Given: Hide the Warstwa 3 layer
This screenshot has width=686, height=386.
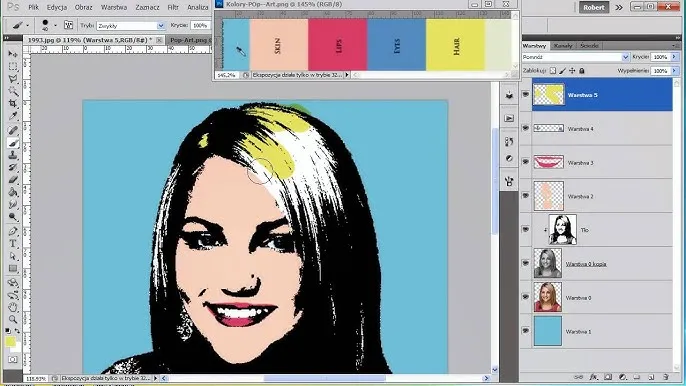Looking at the screenshot, I should (525, 162).
